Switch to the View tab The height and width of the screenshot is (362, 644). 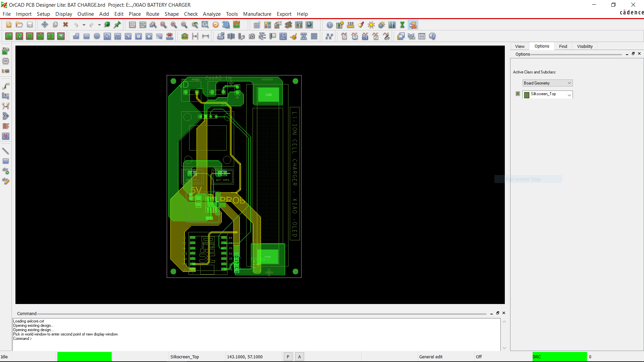(x=520, y=46)
